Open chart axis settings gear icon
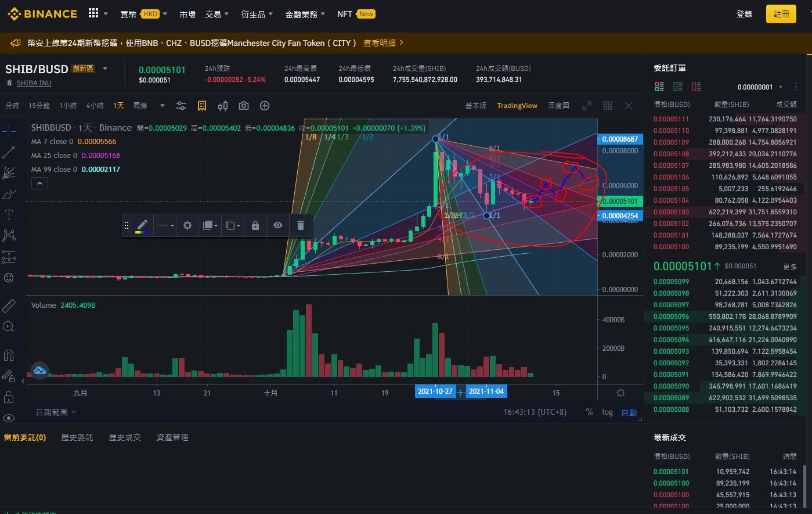Screen dimensions: 812x514 tap(620, 393)
